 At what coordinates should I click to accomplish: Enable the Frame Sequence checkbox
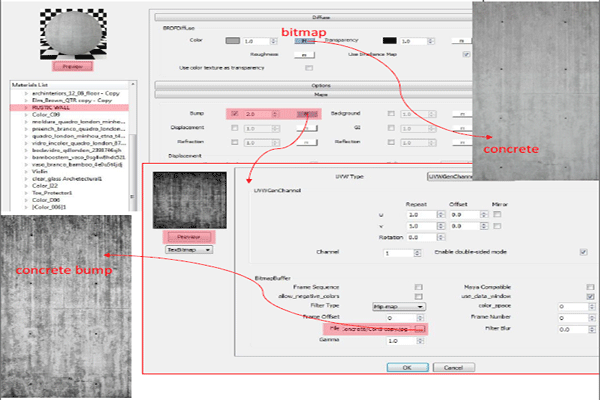pos(419,287)
